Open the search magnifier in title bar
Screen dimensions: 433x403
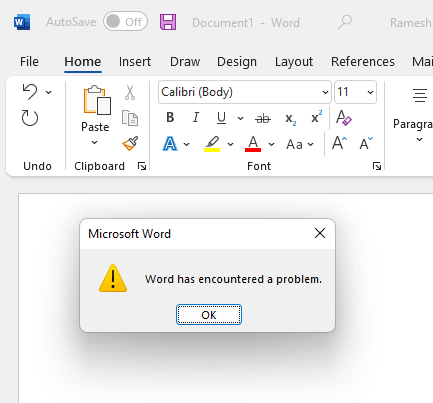click(345, 22)
